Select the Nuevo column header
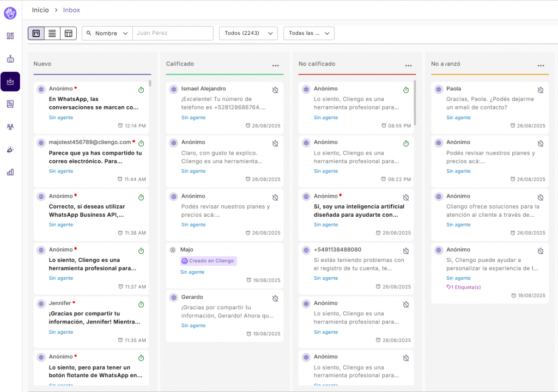The width and height of the screenshot is (558, 392). tap(43, 64)
